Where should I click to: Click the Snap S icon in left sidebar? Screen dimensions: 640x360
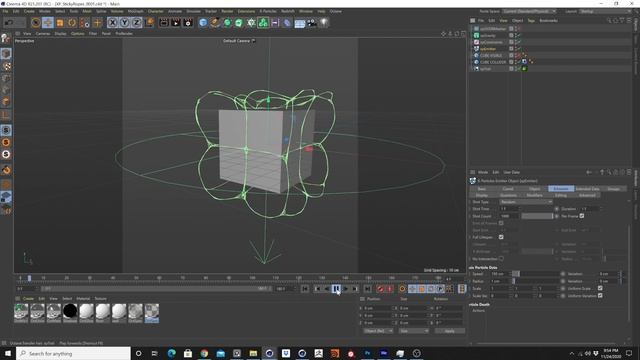(6, 130)
